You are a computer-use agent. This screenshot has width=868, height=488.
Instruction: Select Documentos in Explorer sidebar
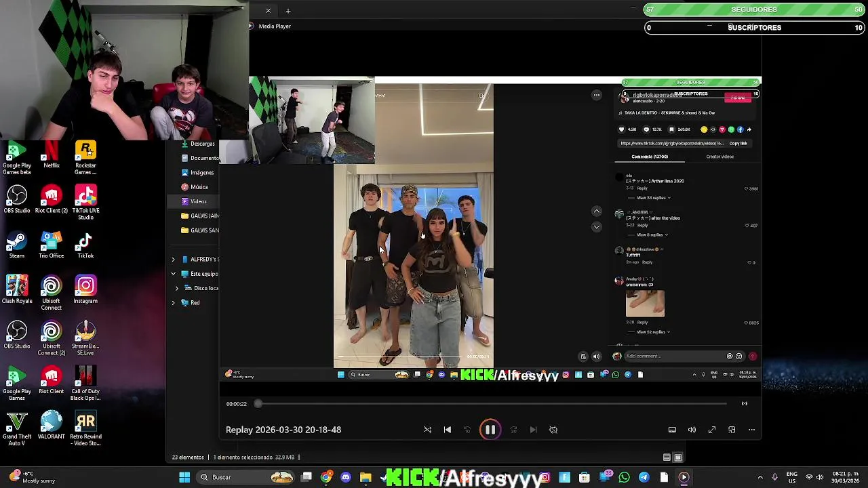click(x=200, y=158)
